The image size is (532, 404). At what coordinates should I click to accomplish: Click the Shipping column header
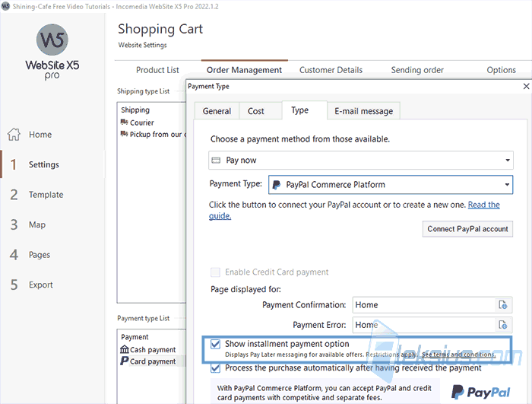[135, 110]
